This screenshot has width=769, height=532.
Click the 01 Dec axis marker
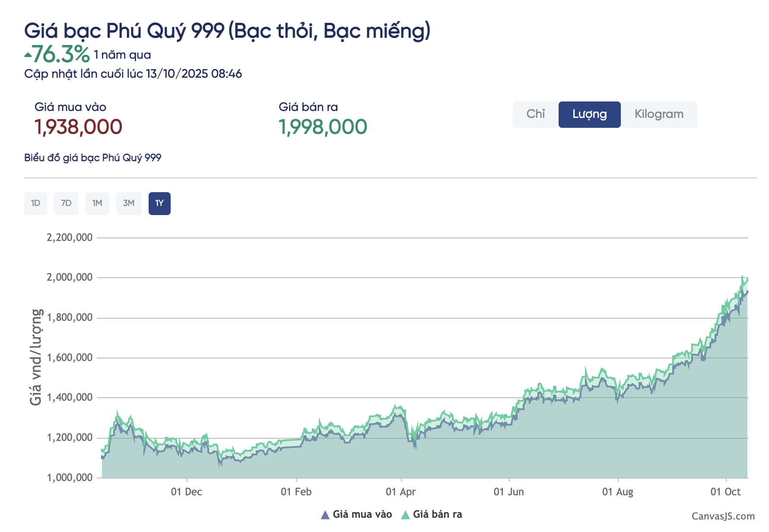pos(187,492)
